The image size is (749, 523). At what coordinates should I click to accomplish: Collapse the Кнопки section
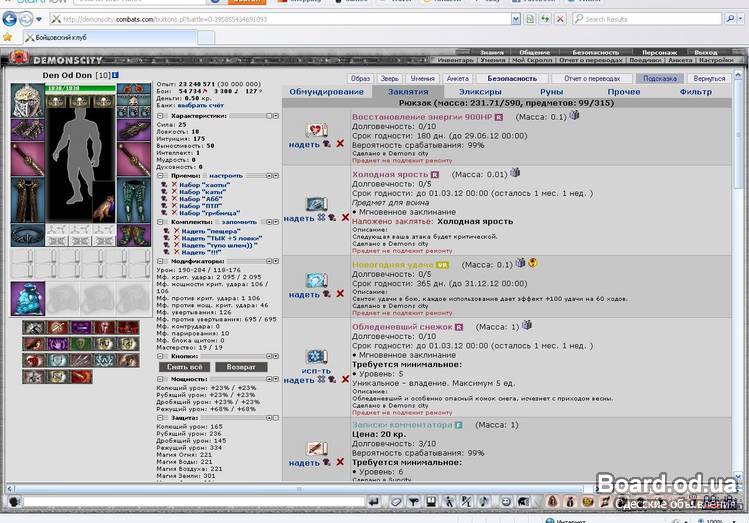(x=160, y=356)
